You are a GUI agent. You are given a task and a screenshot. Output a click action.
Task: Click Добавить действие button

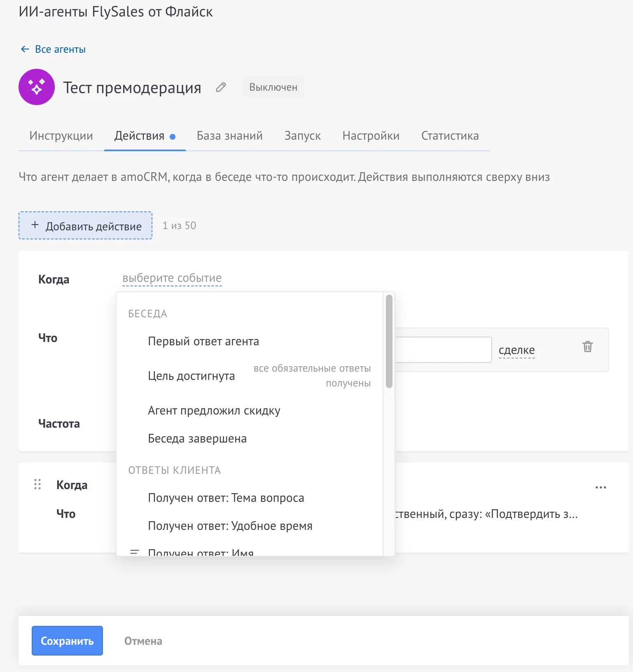85,225
